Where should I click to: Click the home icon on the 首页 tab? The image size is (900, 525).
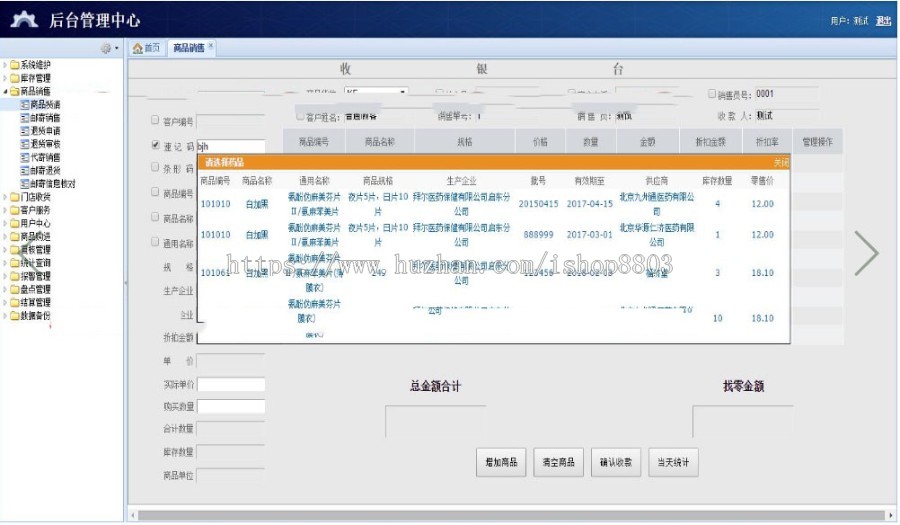(x=137, y=48)
